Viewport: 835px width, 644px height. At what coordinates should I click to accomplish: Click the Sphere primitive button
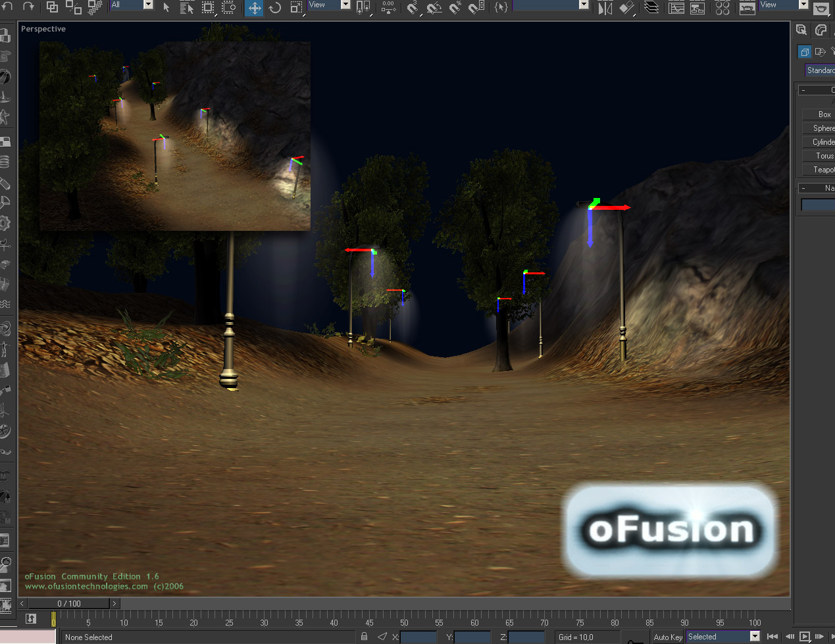coord(818,128)
